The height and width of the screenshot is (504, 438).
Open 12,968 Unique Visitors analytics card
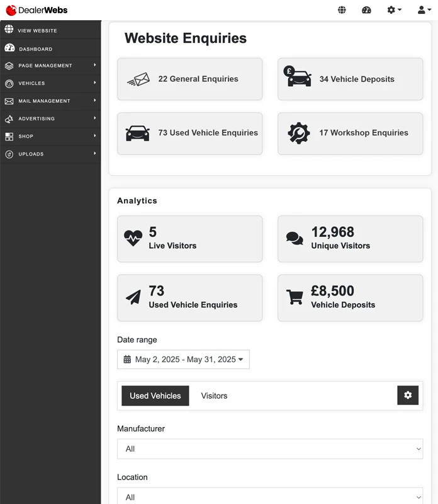tap(351, 239)
